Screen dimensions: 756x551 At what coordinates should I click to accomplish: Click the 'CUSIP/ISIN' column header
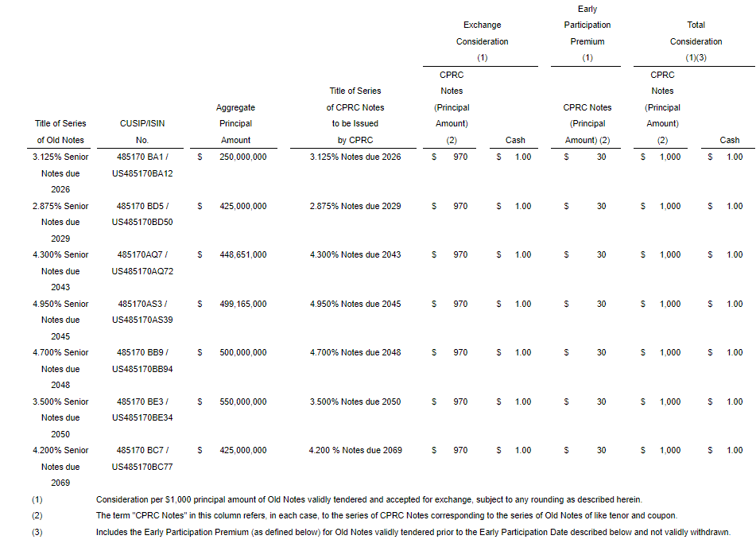142,123
